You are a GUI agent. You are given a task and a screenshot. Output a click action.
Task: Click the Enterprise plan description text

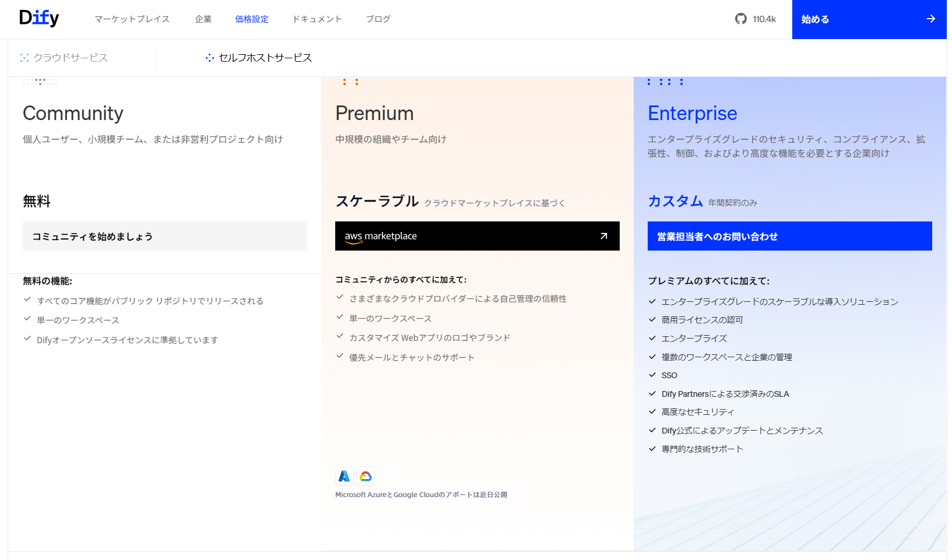pos(786,146)
